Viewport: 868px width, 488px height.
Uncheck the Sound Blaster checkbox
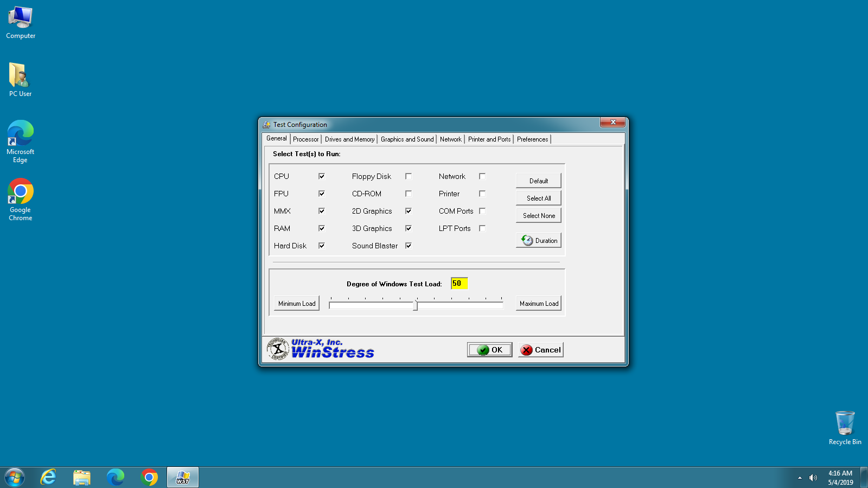point(409,246)
